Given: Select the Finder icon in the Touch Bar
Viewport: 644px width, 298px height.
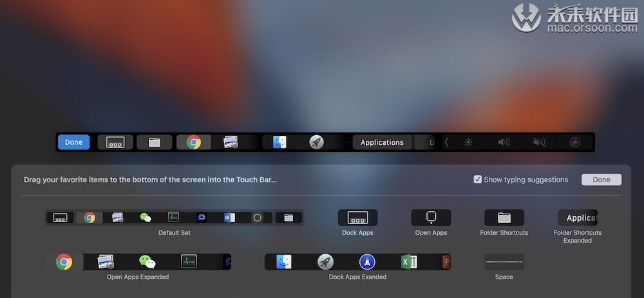Looking at the screenshot, I should tap(279, 142).
